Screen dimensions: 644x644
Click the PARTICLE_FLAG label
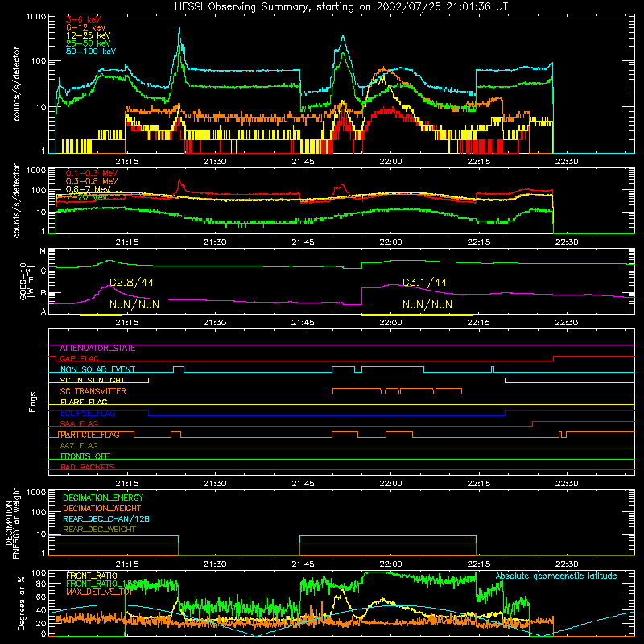90,435
